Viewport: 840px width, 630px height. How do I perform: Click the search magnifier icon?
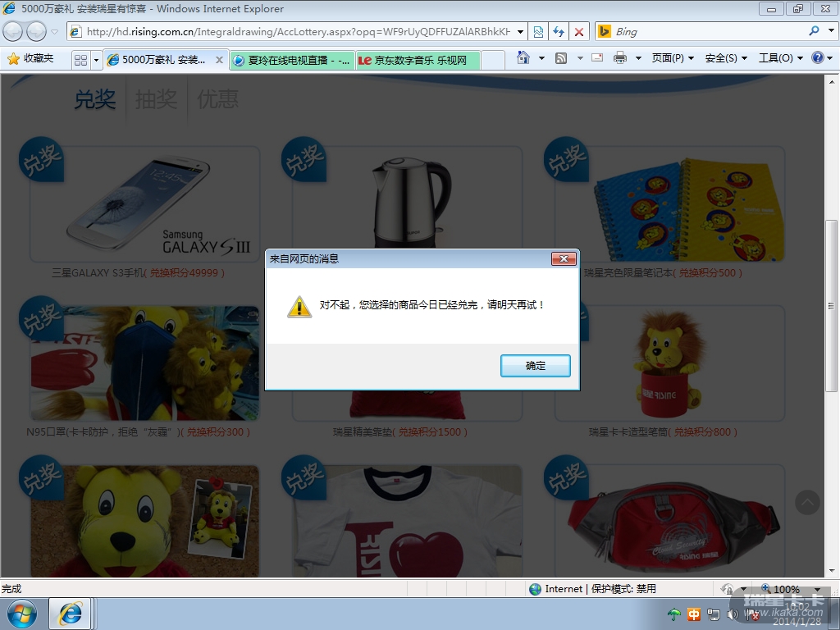[815, 31]
